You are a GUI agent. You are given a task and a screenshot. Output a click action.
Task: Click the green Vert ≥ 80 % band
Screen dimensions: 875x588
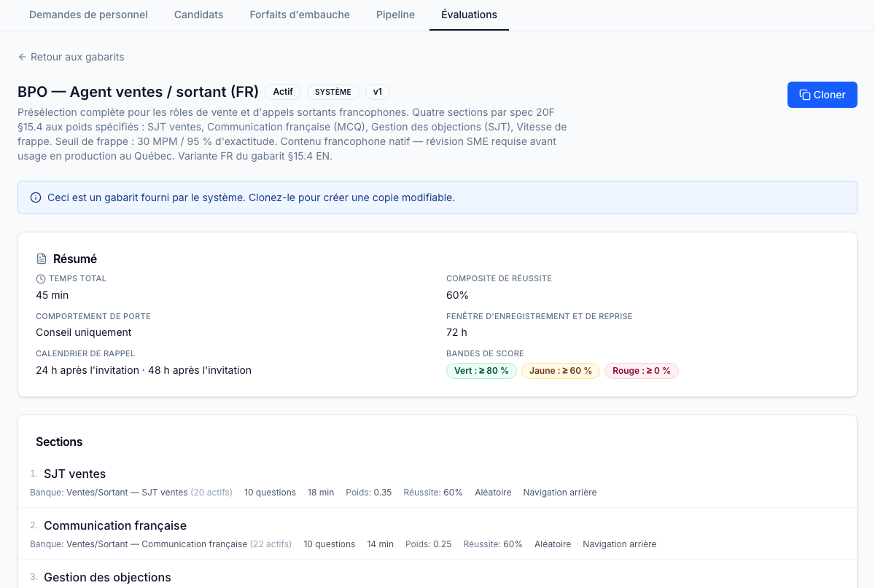[481, 371]
